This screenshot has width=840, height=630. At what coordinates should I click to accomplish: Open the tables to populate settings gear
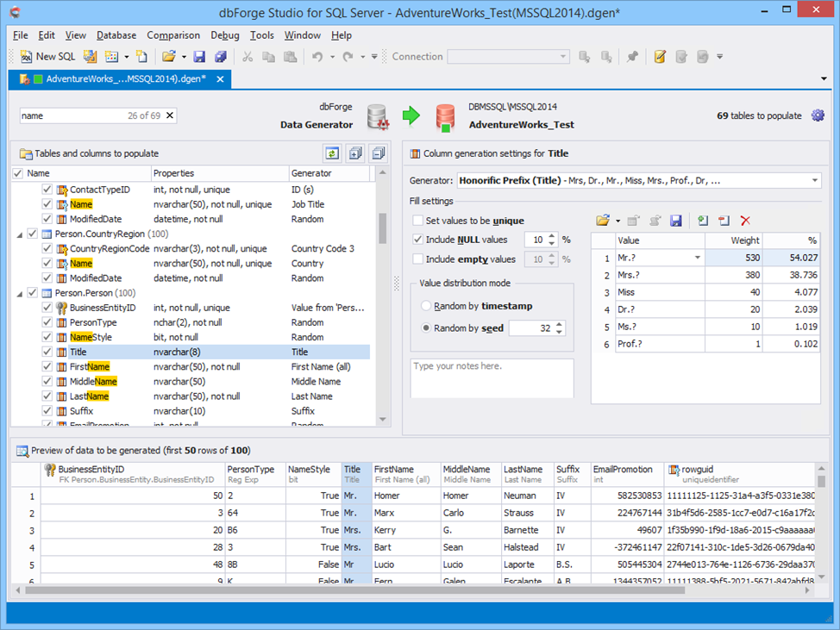818,114
